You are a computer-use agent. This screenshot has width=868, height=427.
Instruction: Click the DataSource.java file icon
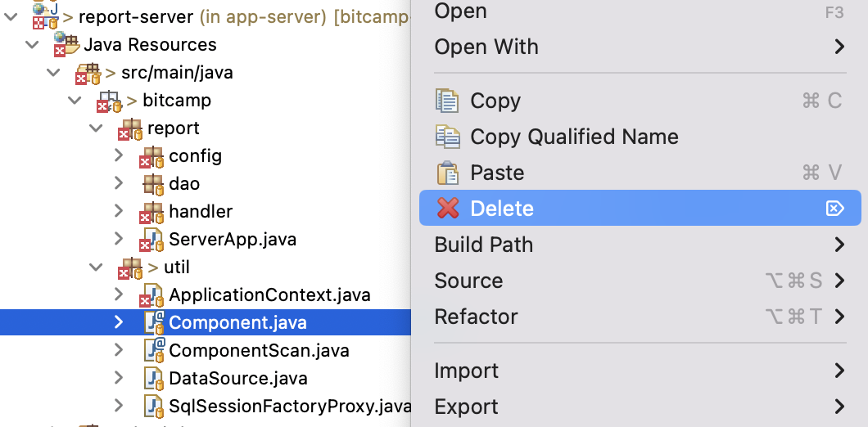point(153,378)
